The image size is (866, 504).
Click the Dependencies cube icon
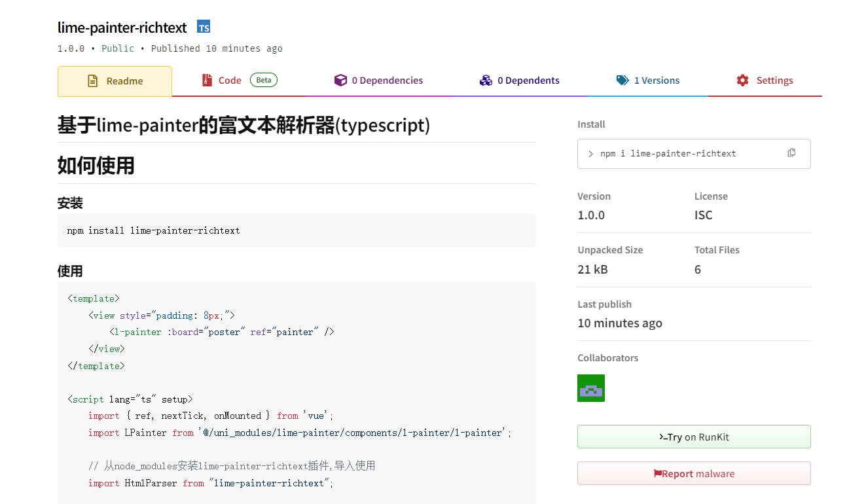340,80
